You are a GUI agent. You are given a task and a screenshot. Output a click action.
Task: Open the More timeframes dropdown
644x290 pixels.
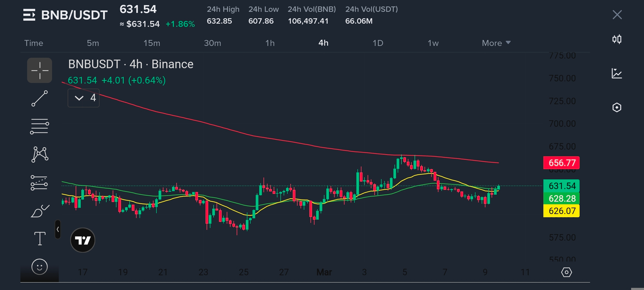coord(496,43)
